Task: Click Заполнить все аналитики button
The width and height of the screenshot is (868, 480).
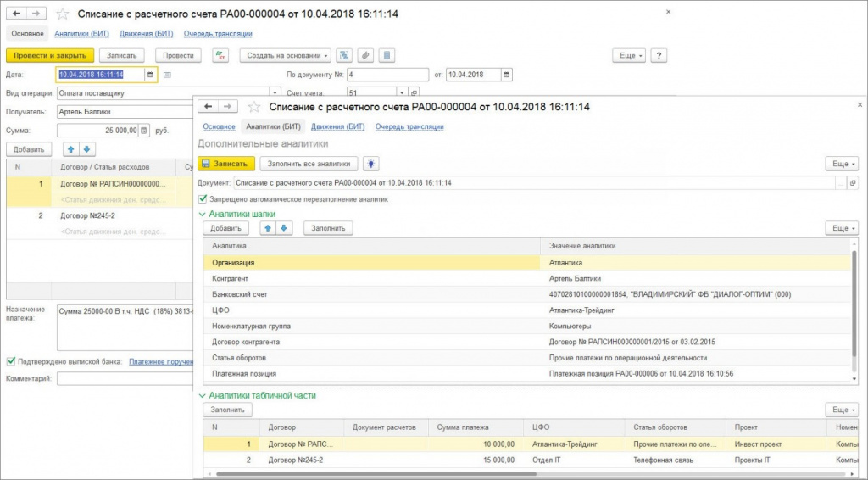Action: click(309, 164)
